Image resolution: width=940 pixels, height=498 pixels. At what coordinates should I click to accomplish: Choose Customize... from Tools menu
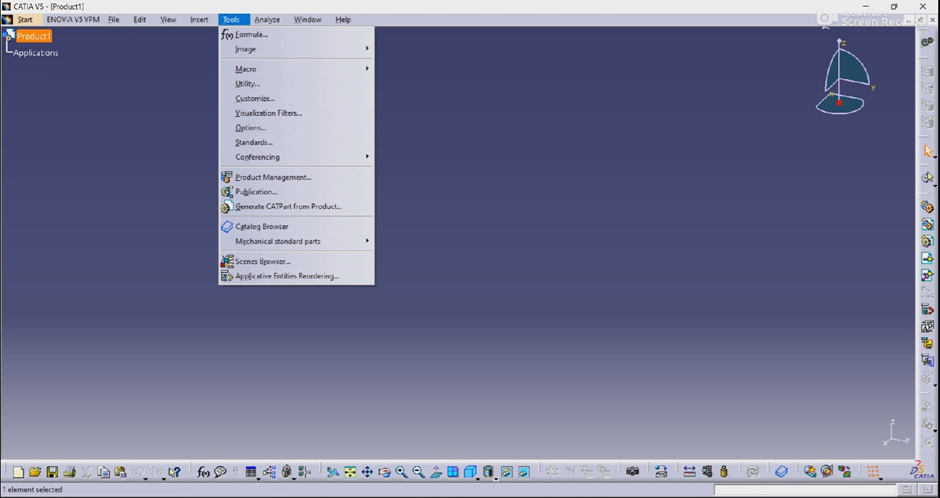[x=297, y=98]
